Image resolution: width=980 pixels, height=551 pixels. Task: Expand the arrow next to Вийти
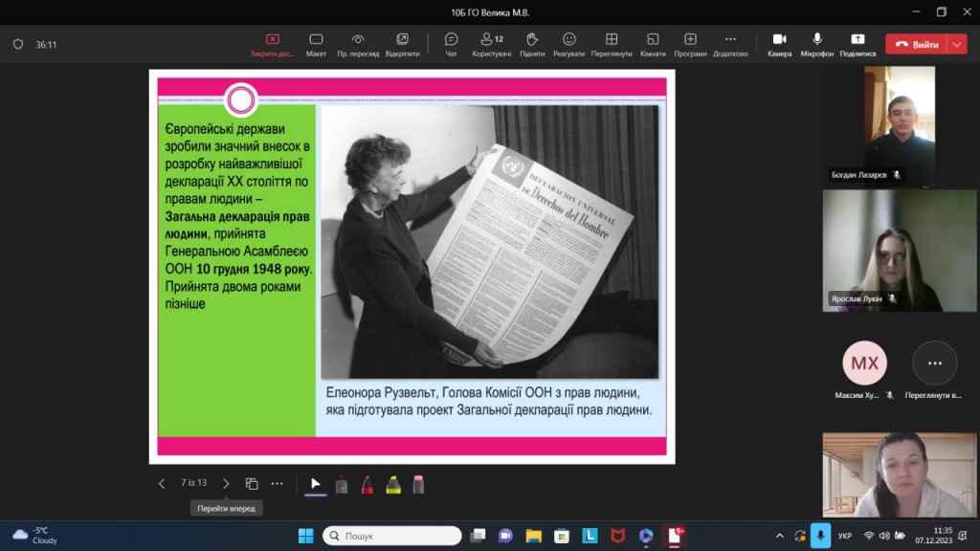pyautogui.click(x=958, y=44)
